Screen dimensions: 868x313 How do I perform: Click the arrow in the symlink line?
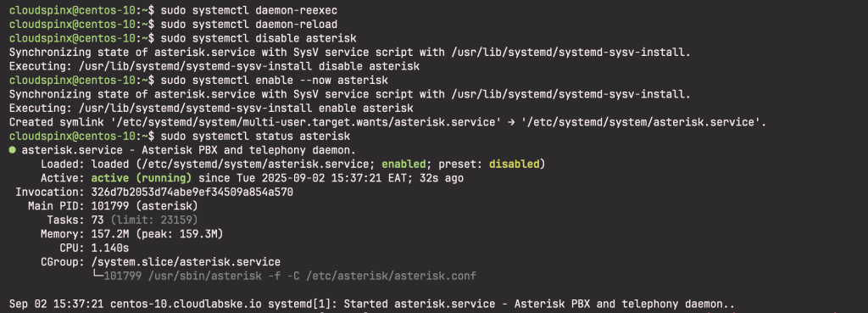tap(513, 122)
